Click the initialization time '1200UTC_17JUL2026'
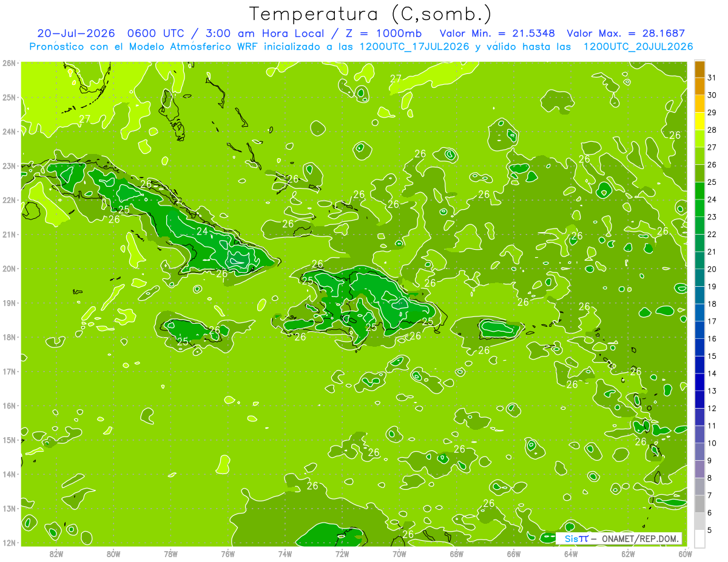Screen dimensions: 728x562 pos(415,47)
